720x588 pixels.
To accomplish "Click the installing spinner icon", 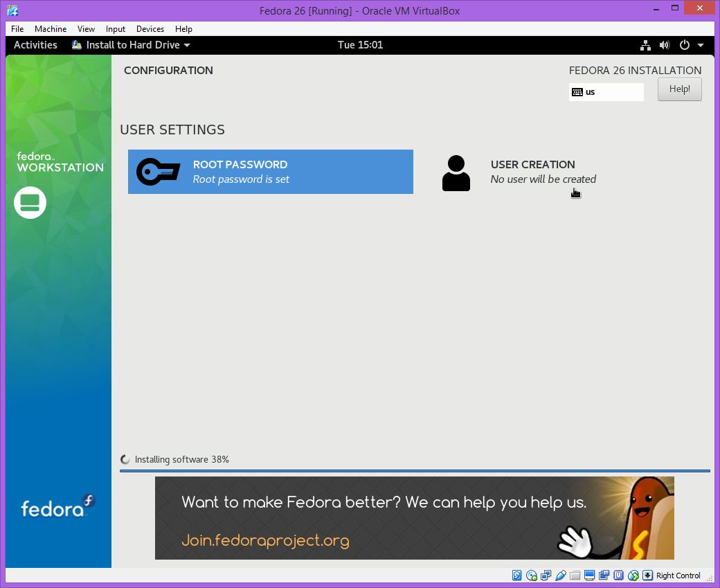I will coord(125,459).
